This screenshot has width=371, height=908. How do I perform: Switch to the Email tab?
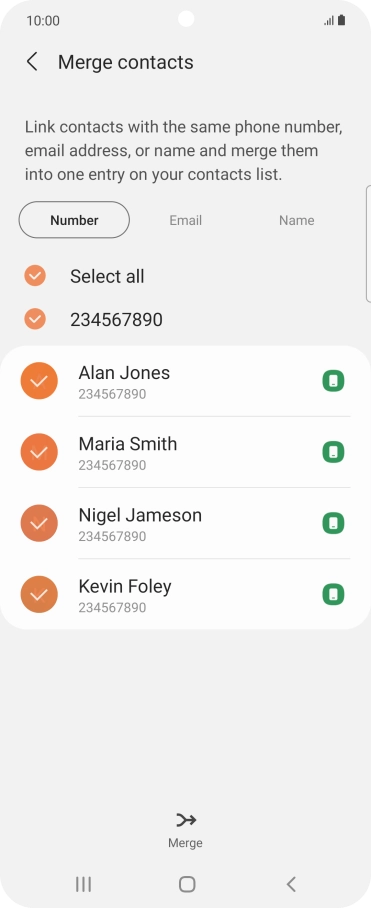coord(185,220)
